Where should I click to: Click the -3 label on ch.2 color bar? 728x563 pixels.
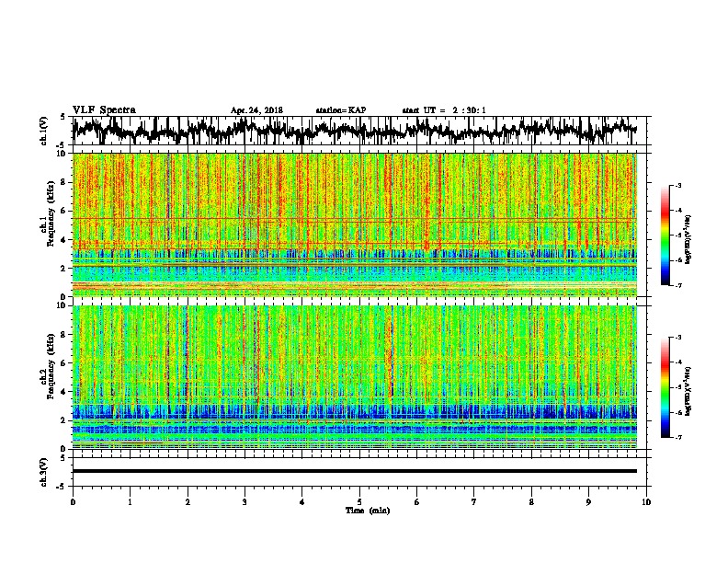tap(677, 337)
